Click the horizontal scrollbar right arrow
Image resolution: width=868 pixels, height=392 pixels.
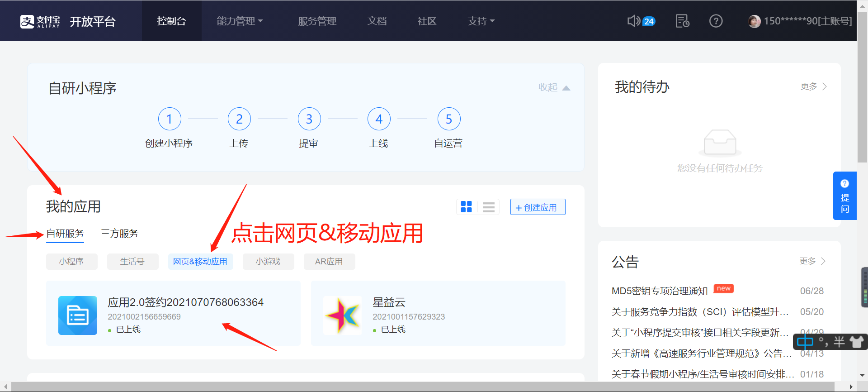pos(851,387)
